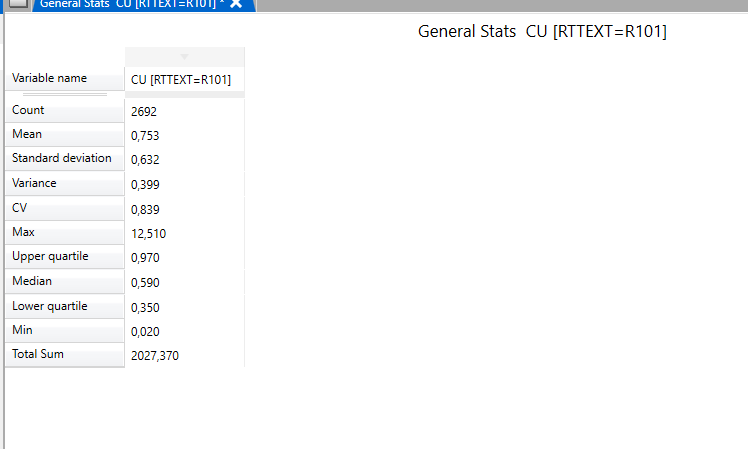748x449 pixels.
Task: Click the Count row header
Action: click(x=65, y=110)
